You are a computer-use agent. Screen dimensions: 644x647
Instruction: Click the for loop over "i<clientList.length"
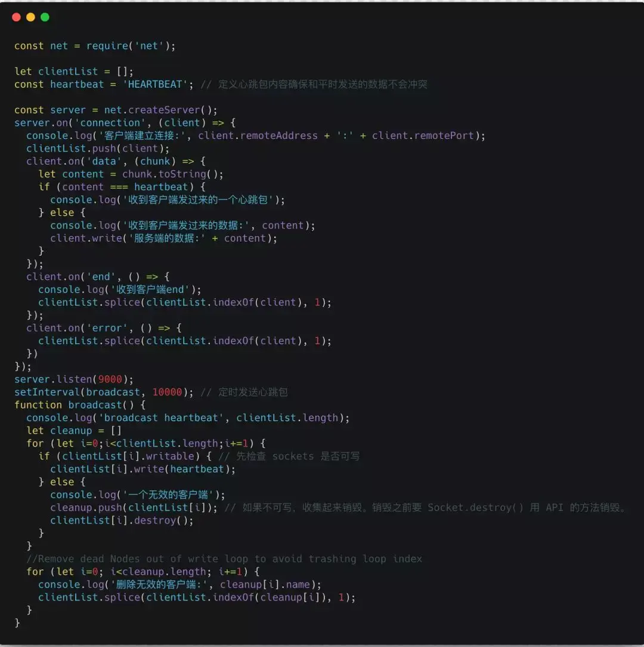point(145,443)
